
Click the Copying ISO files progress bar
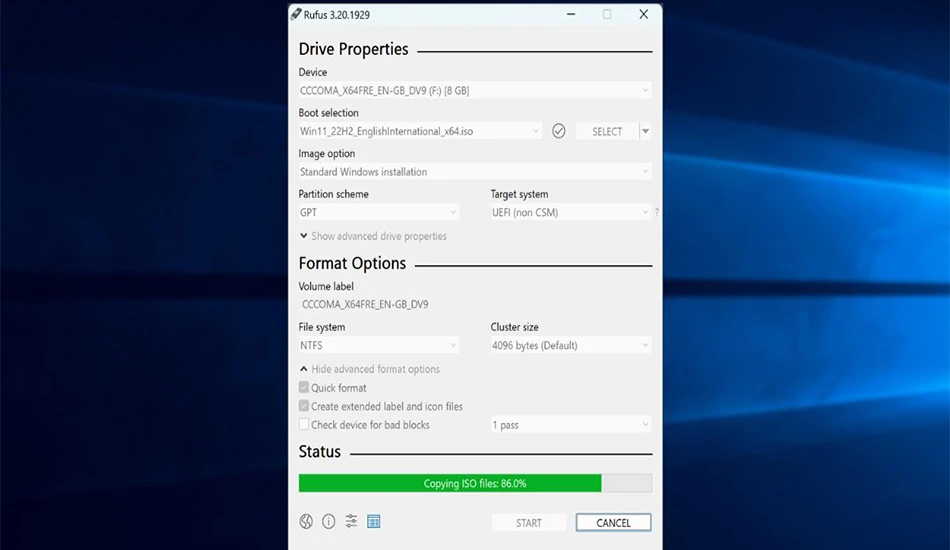pyautogui.click(x=475, y=483)
